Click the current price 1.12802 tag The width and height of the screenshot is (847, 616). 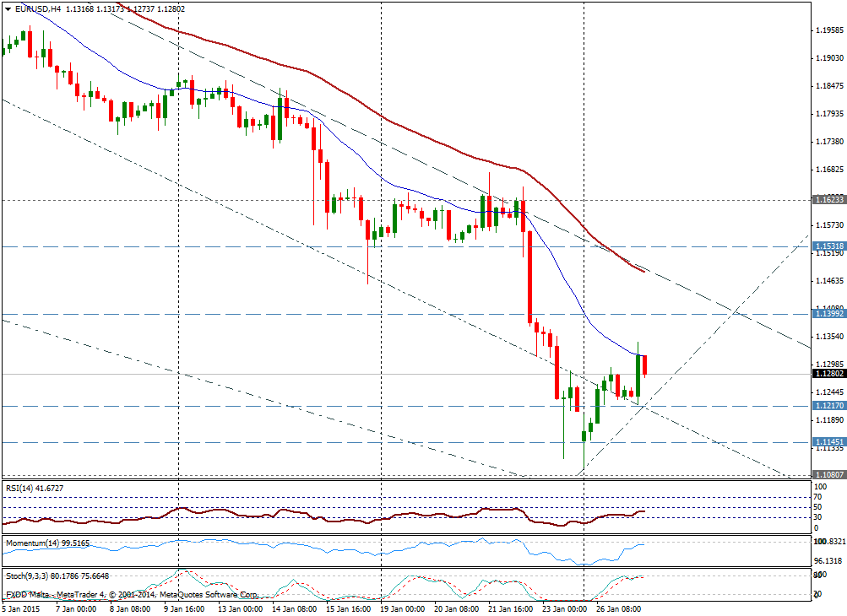click(827, 374)
